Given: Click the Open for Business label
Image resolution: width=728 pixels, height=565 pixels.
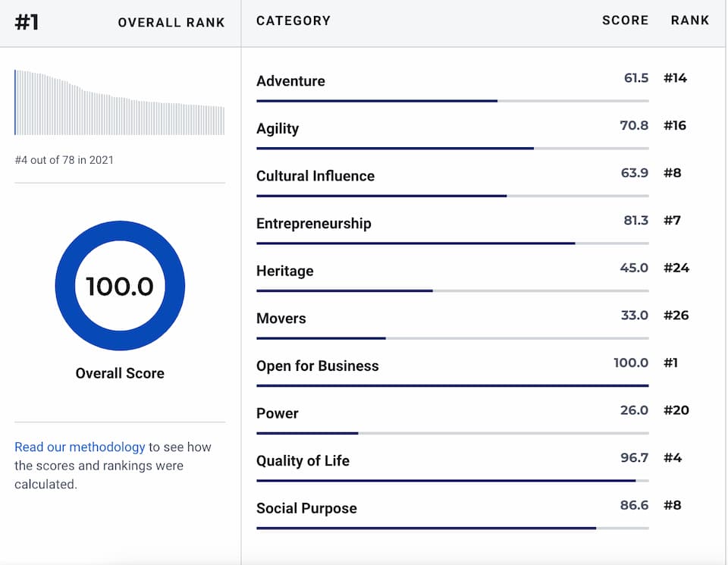Looking at the screenshot, I should pos(317,366).
